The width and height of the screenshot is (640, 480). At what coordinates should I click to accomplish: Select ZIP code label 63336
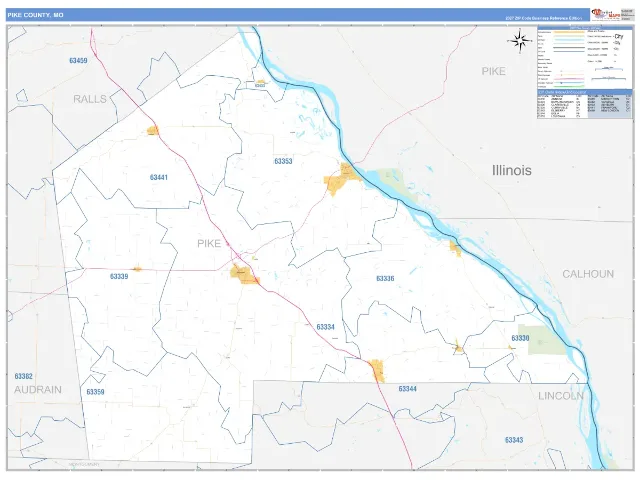pyautogui.click(x=385, y=278)
